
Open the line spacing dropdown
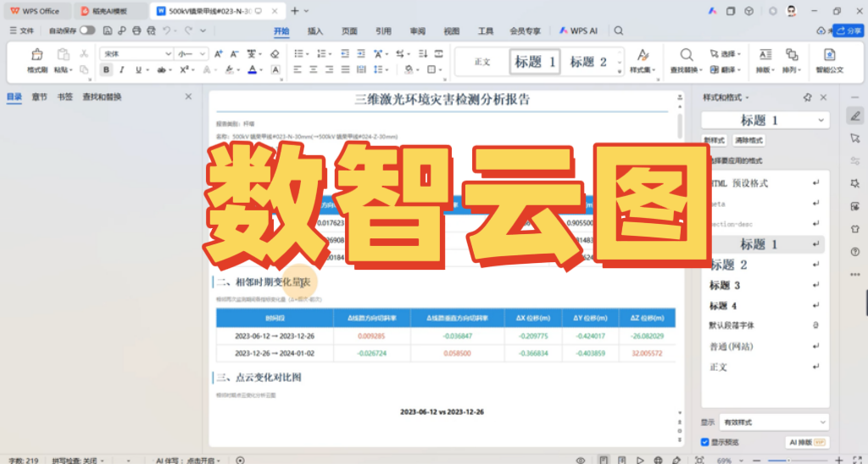coord(387,70)
